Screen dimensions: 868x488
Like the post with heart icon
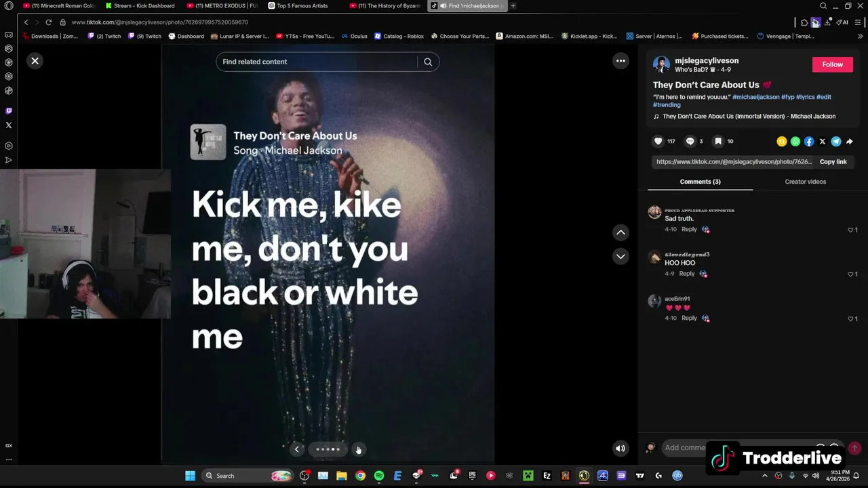[x=658, y=141]
